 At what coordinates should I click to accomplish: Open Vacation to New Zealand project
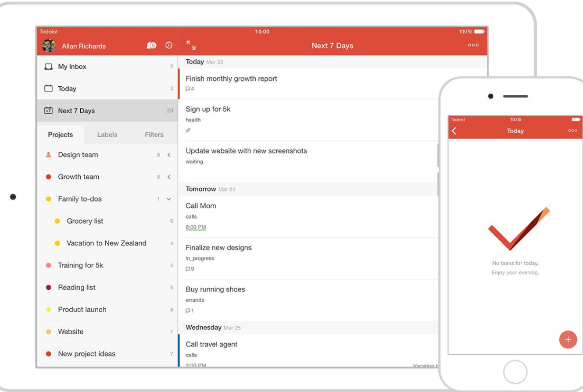[x=107, y=243]
